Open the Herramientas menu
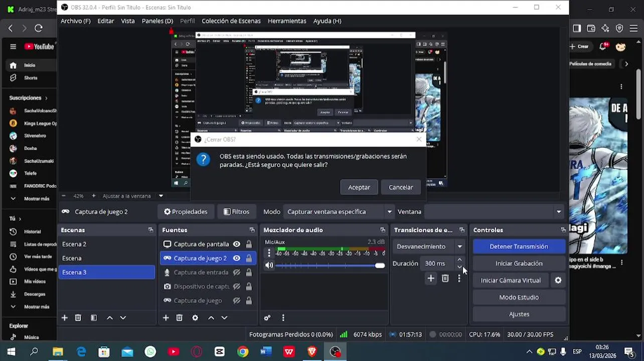 [287, 21]
